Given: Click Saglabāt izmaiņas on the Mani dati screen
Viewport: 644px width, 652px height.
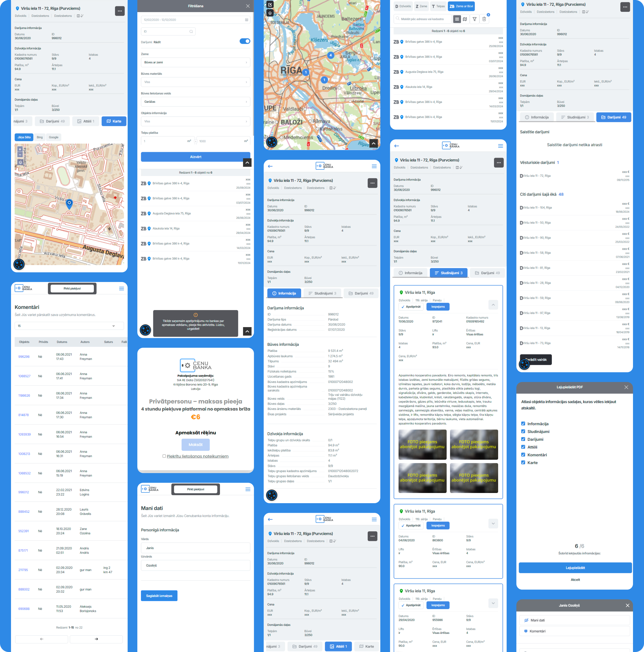Looking at the screenshot, I should [x=159, y=596].
